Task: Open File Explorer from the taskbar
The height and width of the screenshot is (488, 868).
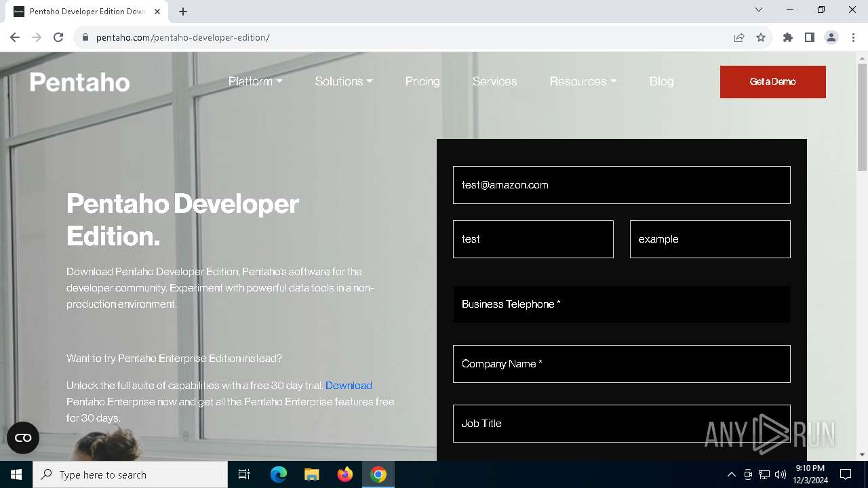Action: 311,474
